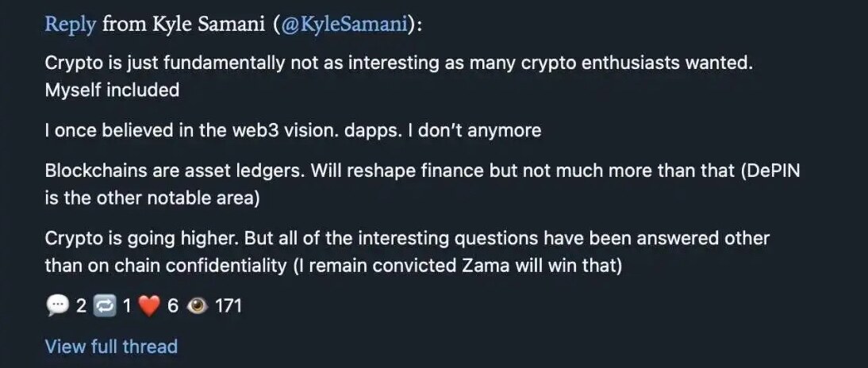Click the like count number 6

tap(173, 305)
